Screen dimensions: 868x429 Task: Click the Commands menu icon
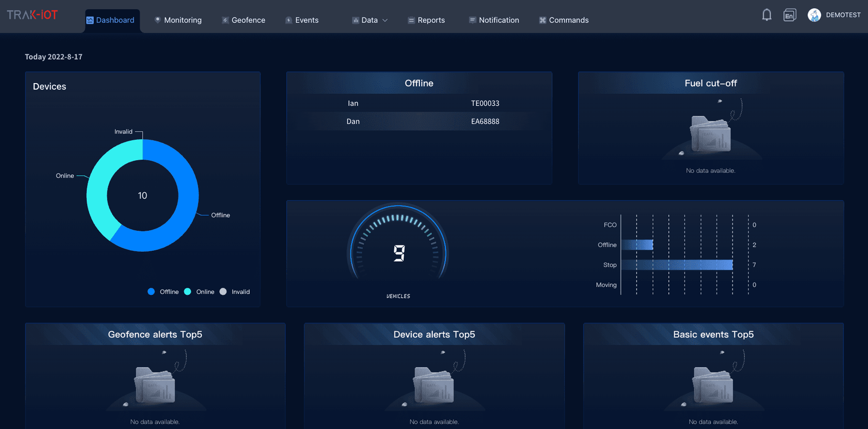542,20
